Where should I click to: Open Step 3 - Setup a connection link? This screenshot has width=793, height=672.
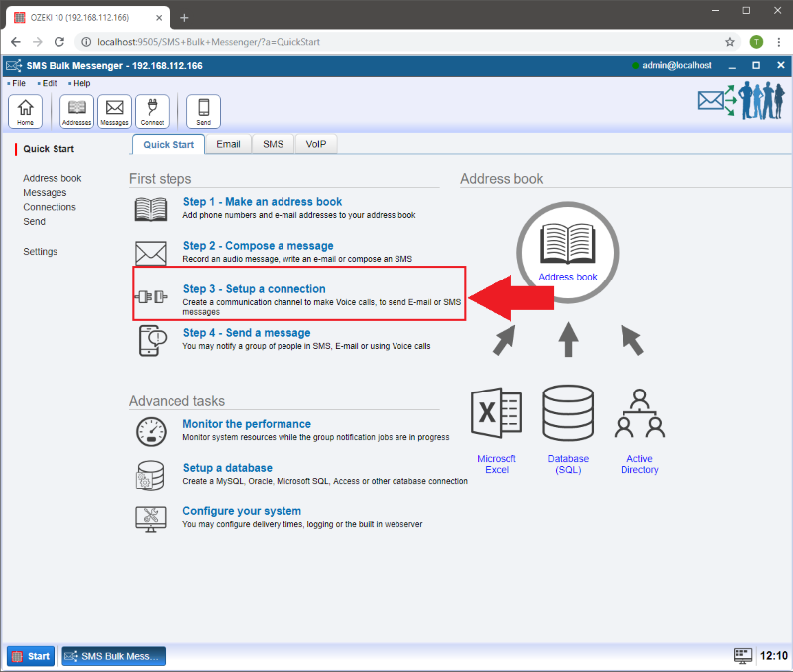pos(254,289)
